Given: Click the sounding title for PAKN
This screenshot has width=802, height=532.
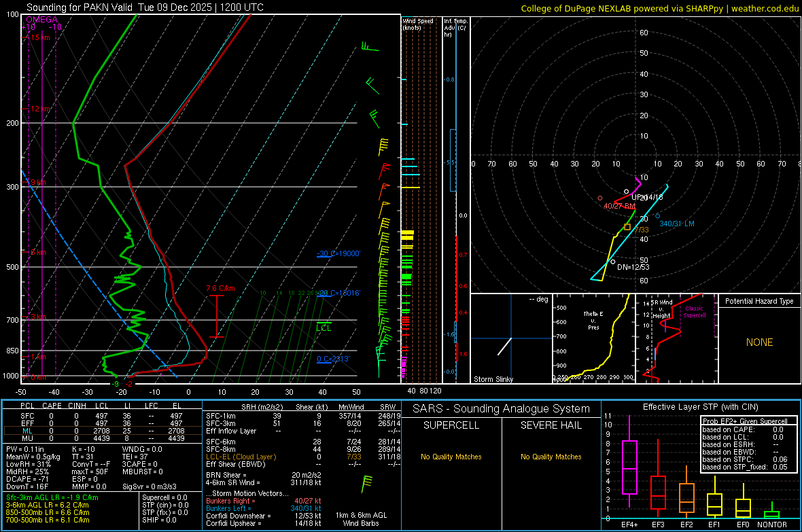Looking at the screenshot, I should [x=145, y=7].
